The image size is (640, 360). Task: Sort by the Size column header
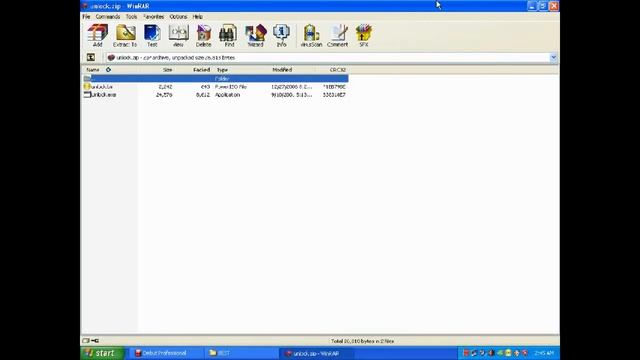click(x=167, y=70)
